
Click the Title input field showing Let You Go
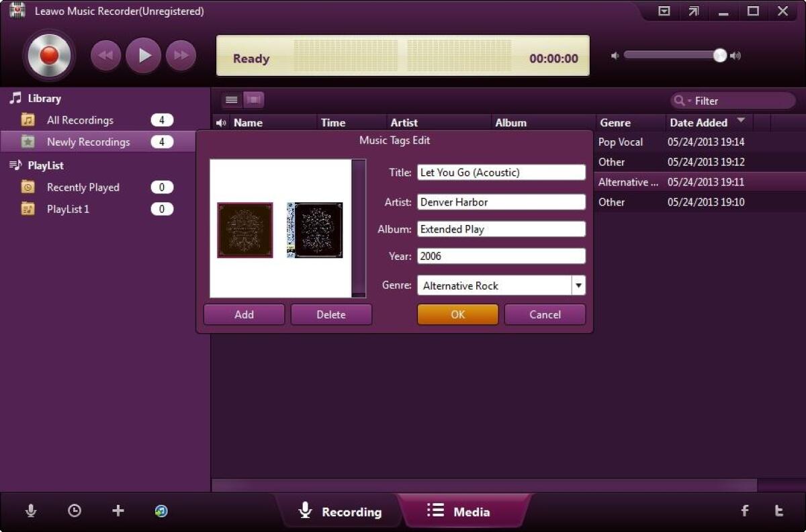tap(500, 172)
